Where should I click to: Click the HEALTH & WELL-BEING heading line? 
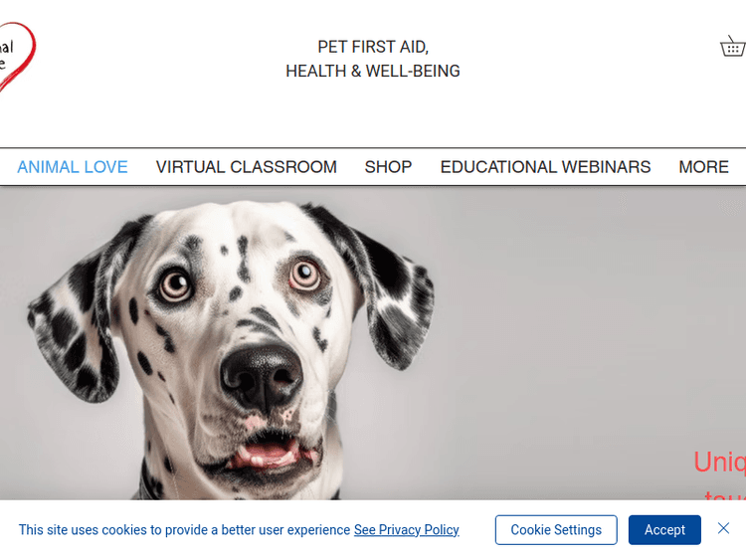click(x=373, y=71)
